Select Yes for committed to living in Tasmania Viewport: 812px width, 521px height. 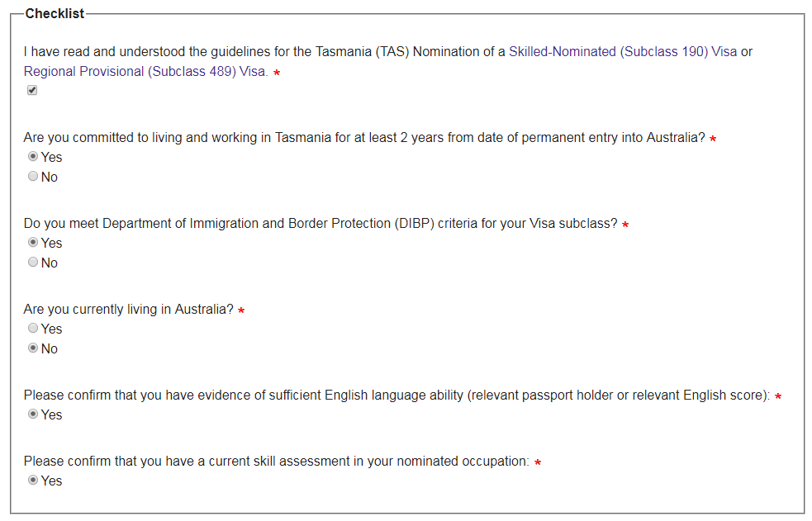(33, 157)
